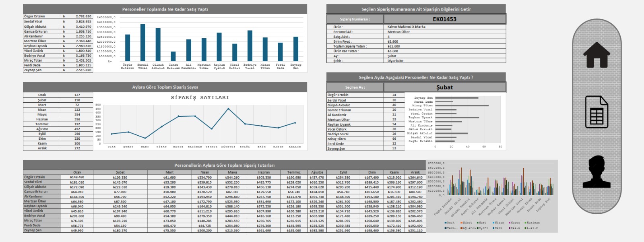Select the Ağustos order count 452 cell
This screenshot has height=242, width=644.
click(77, 129)
